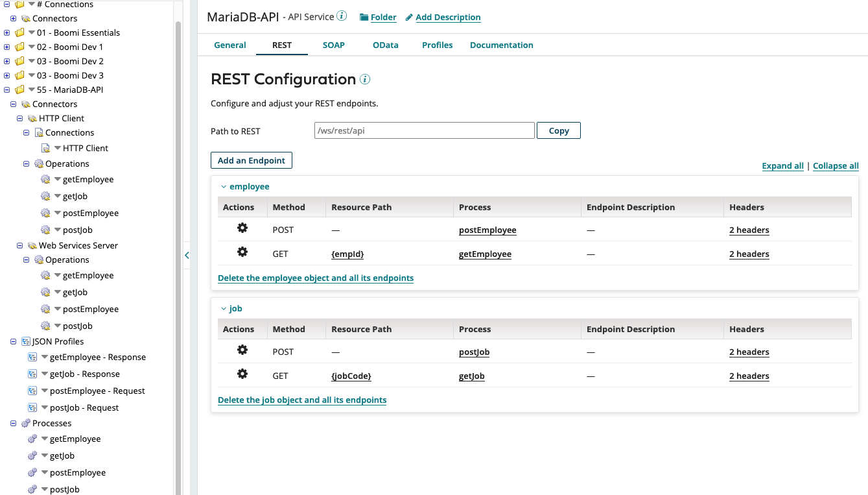
Task: Open the {jobCode} resource path link
Action: coord(351,376)
